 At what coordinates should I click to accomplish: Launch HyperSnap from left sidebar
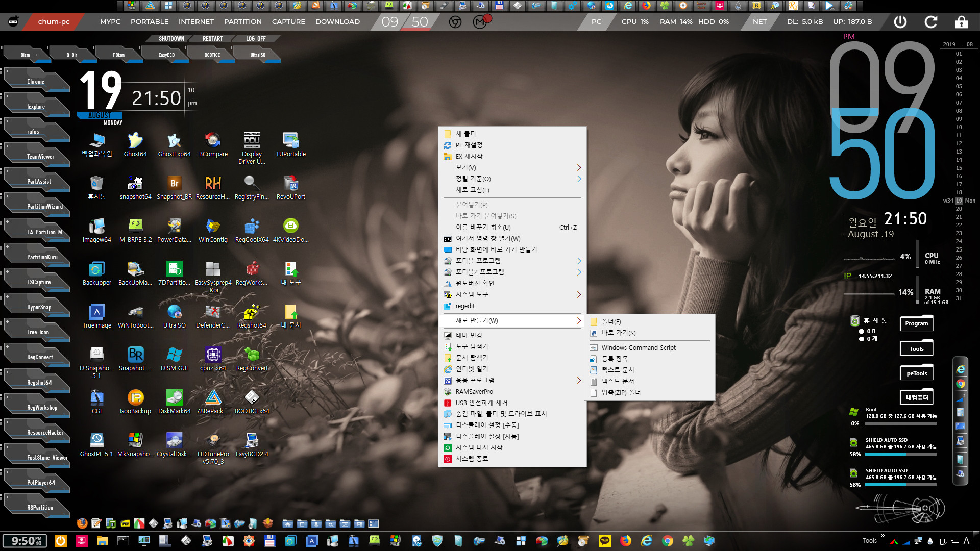point(37,307)
